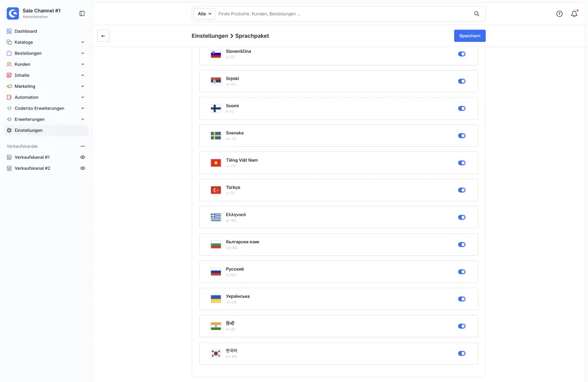Screen dimensions: 588x382
Task: Toggle visibility of Verkaufskanal #1
Action: (83, 157)
